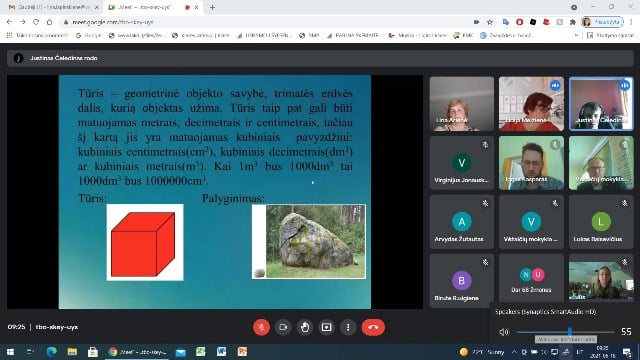Mute speakers via the volume icon
Image resolution: width=640 pixels, height=360 pixels.
(504, 332)
